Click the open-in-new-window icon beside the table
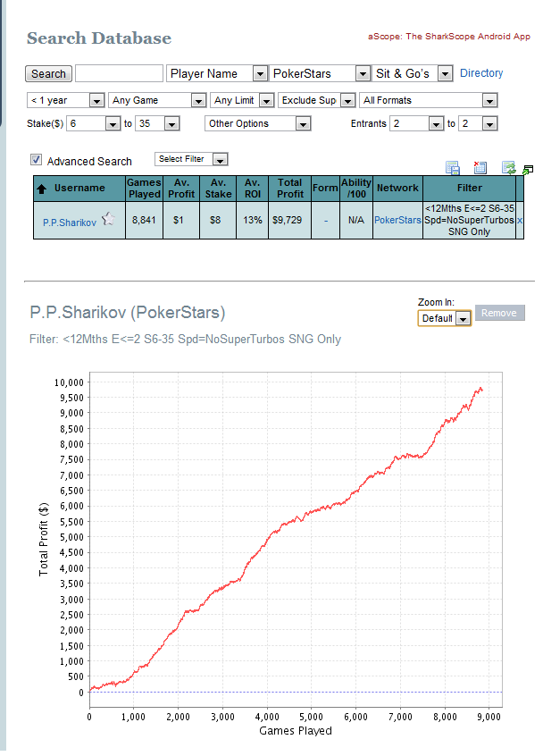 [x=528, y=170]
